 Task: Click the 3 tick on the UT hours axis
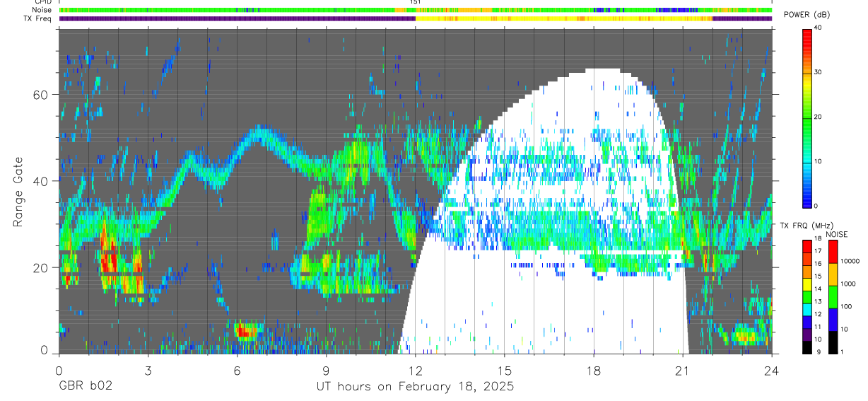(148, 370)
